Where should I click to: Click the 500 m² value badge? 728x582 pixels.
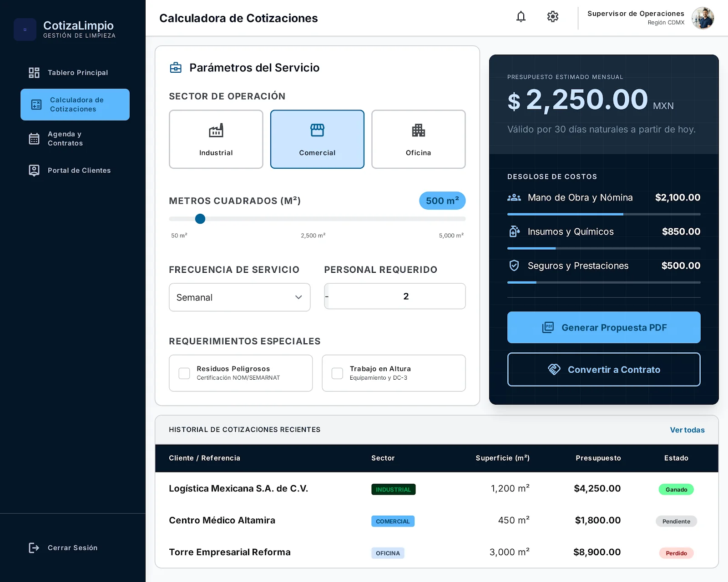(x=442, y=201)
